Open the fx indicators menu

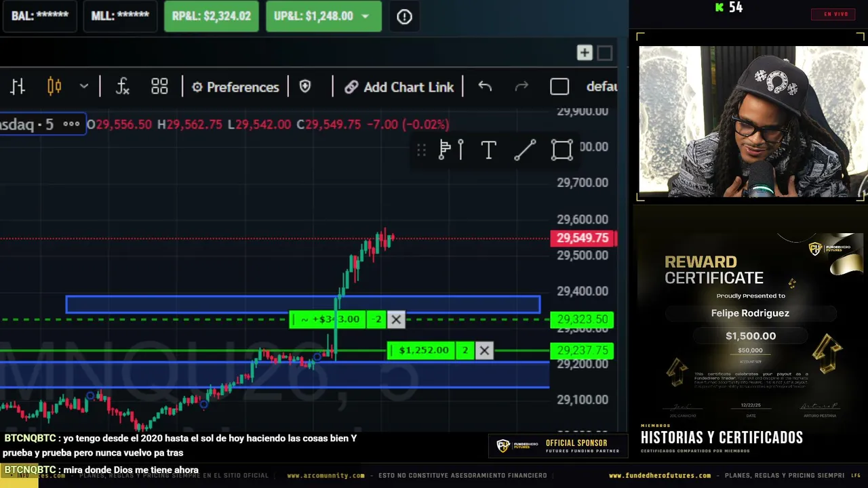pyautogui.click(x=122, y=87)
